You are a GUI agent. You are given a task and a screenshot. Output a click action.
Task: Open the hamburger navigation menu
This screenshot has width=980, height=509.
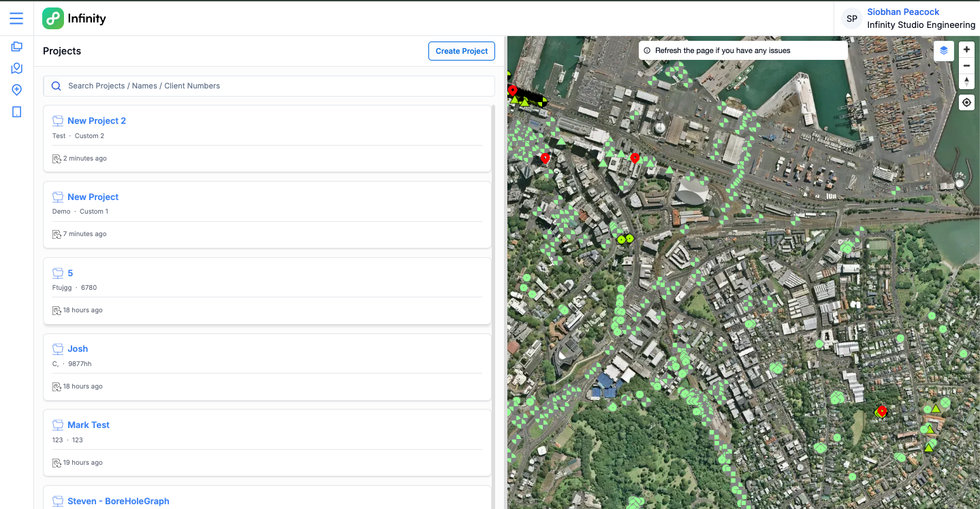pos(16,18)
